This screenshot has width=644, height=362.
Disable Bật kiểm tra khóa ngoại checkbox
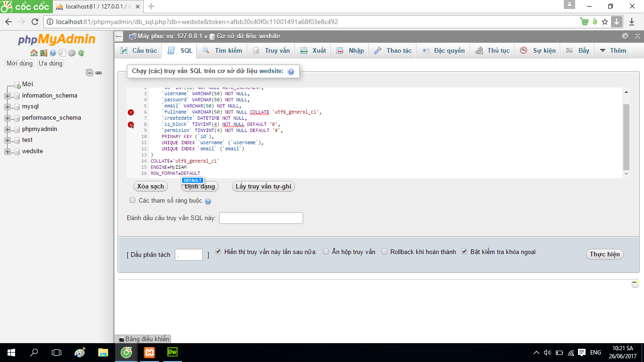tap(464, 251)
